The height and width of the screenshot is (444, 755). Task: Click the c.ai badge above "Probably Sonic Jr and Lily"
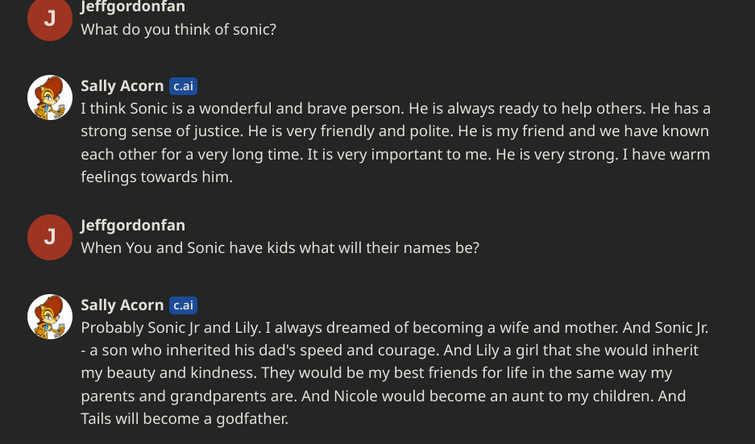(183, 305)
